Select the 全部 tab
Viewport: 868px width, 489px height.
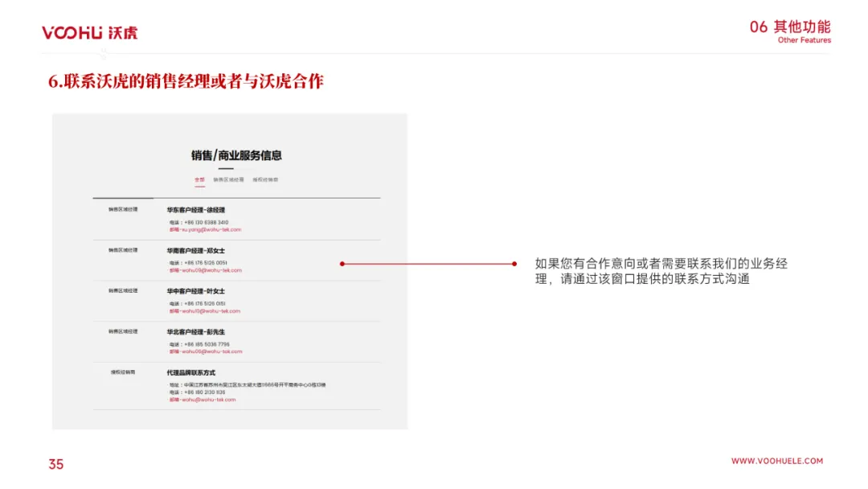click(x=200, y=180)
